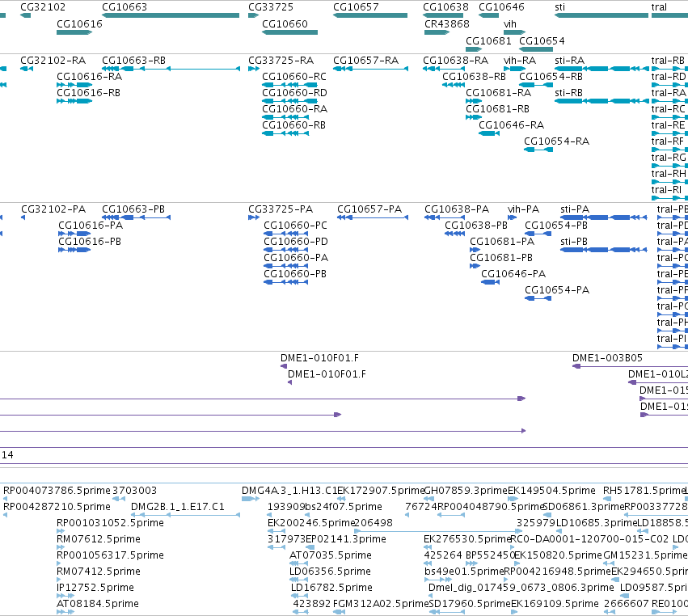Select transcript CG10660-RA label

[x=295, y=109]
